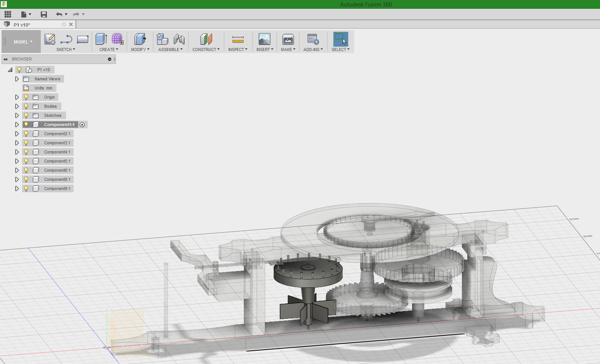Viewport: 600px width, 364px height.
Task: Choose the Extrude tool in Create
Action: 101,39
